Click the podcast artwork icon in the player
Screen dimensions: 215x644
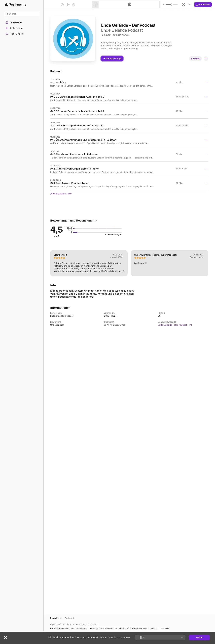pyautogui.click(x=95, y=5)
